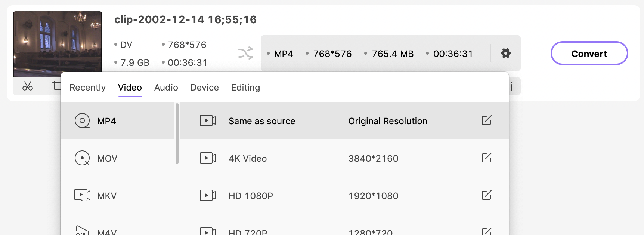Screen dimensions: 644x235
Task: Open output settings gear icon
Action: click(x=505, y=53)
